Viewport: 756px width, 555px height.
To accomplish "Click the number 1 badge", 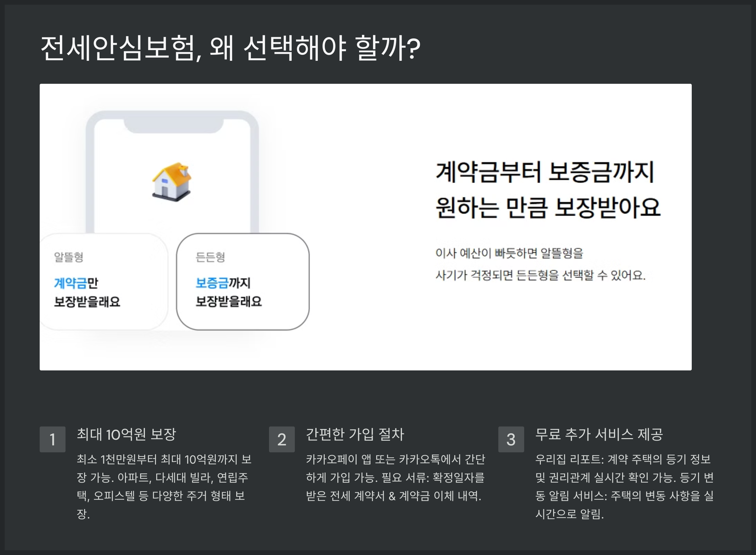I will tap(52, 439).
